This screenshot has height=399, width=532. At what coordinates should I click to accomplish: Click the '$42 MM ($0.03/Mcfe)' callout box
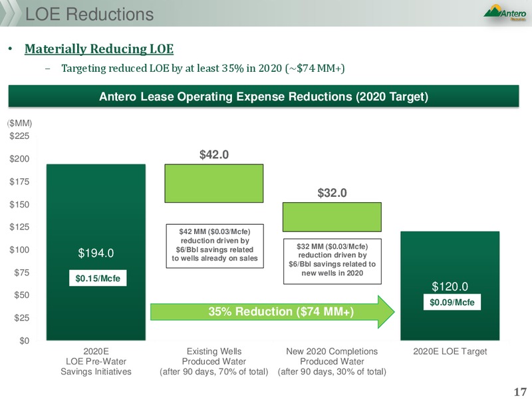click(215, 246)
